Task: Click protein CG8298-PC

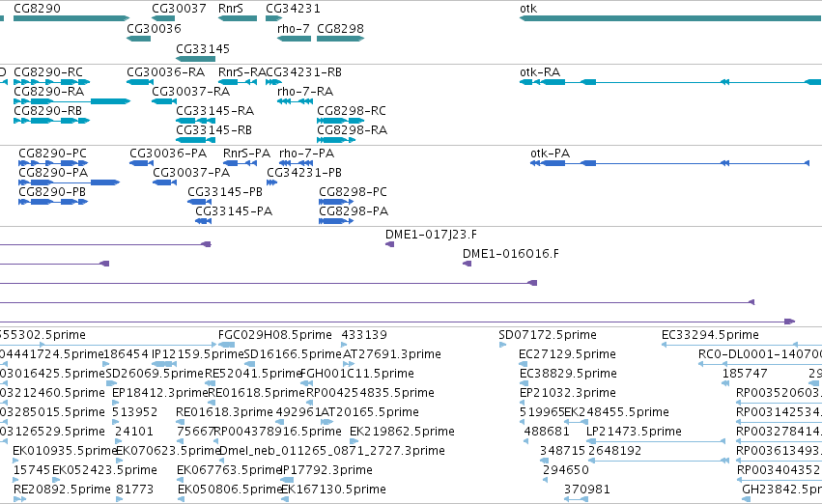Action: coord(353,192)
